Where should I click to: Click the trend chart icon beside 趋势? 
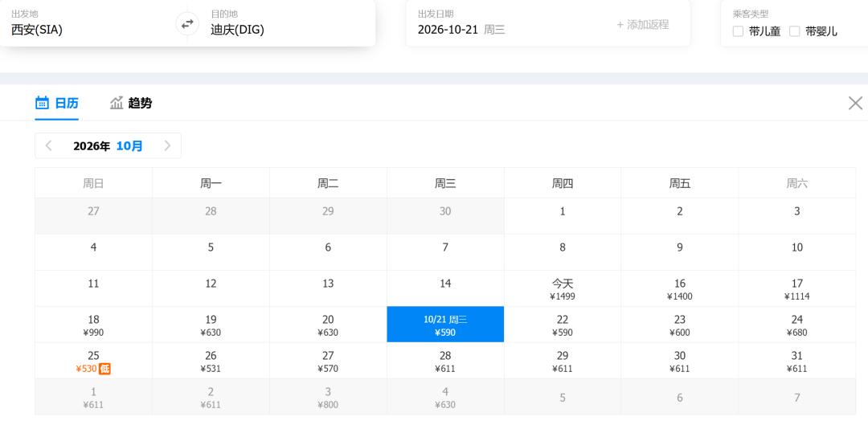coord(117,103)
